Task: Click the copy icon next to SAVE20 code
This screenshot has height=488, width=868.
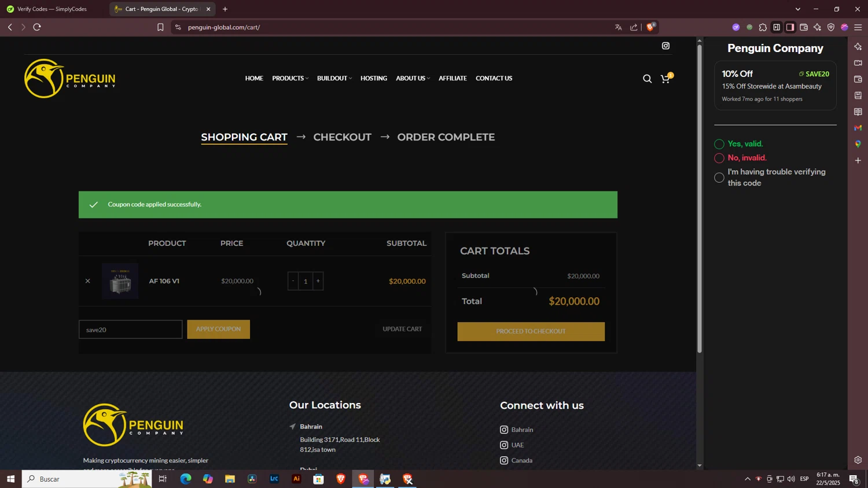Action: [x=801, y=74]
